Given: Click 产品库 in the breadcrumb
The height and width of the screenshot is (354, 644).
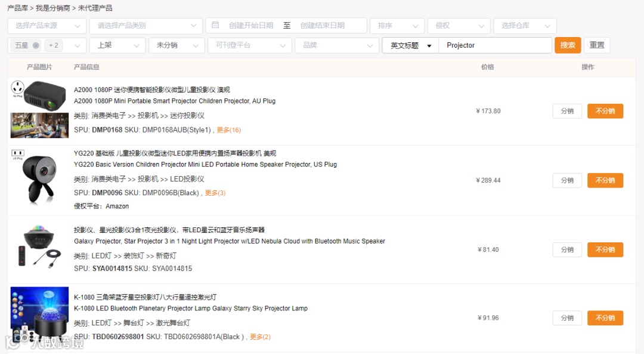Looking at the screenshot, I should pyautogui.click(x=18, y=8).
